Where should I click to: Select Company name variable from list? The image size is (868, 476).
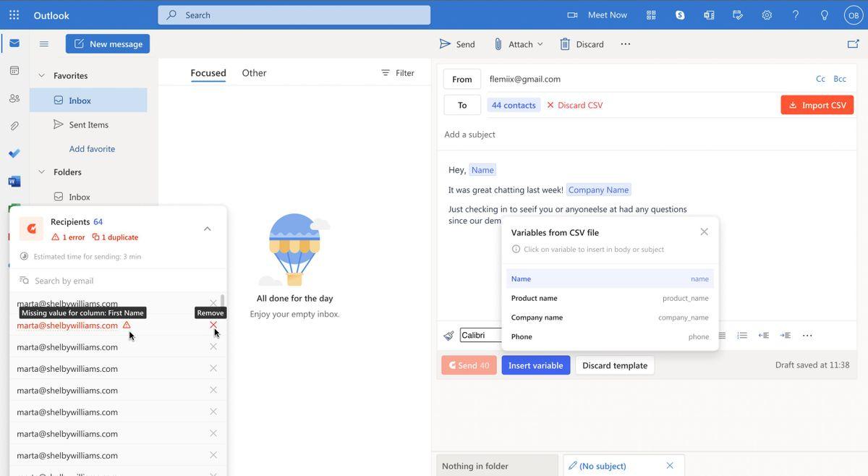[x=610, y=317]
